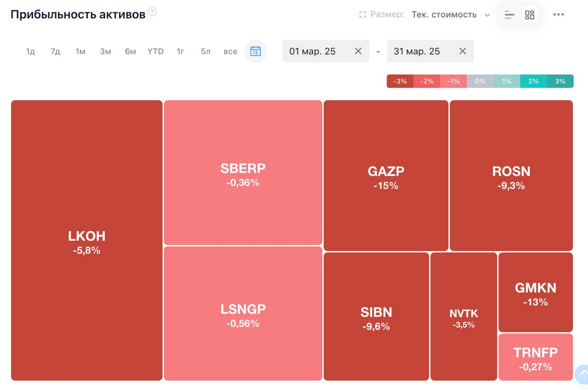
Task: Open the three-dots more options menu
Action: (x=559, y=15)
